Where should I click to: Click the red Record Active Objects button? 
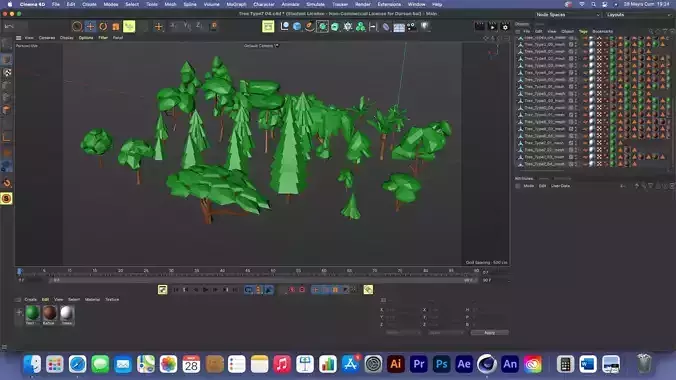pyautogui.click(x=292, y=290)
